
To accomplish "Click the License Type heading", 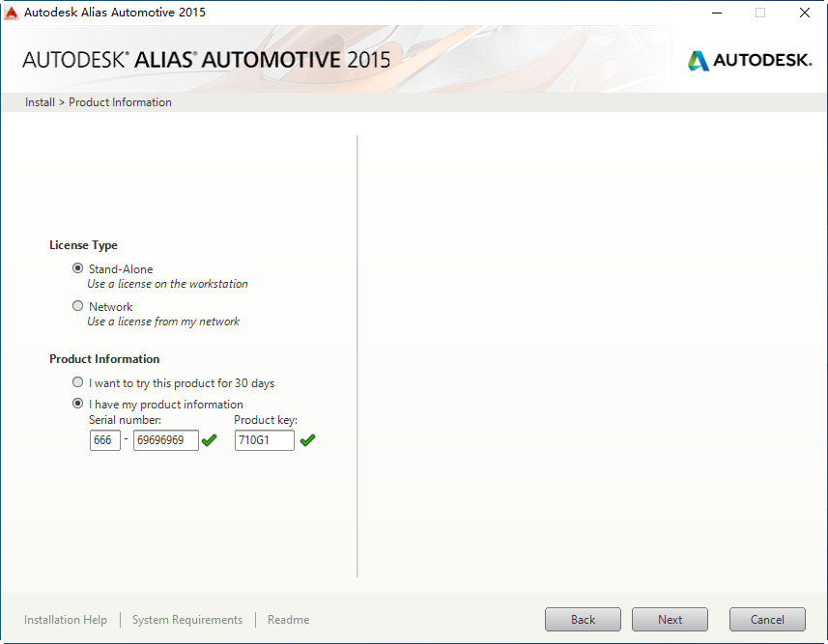I will [x=83, y=245].
